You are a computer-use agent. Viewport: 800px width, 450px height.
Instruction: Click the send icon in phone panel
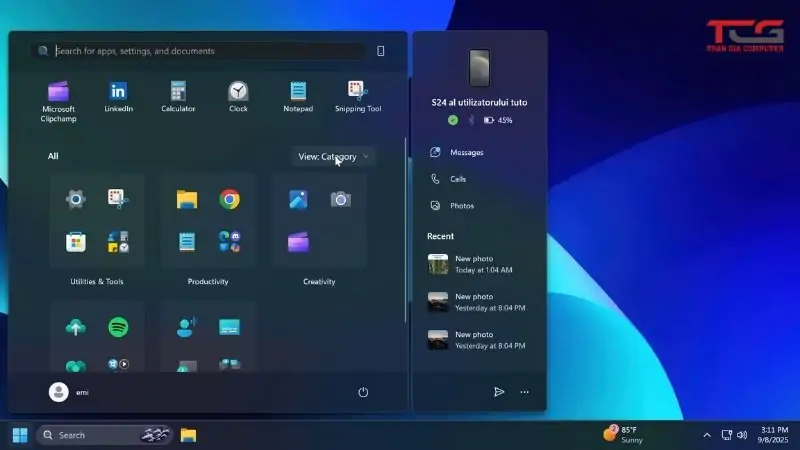[499, 392]
